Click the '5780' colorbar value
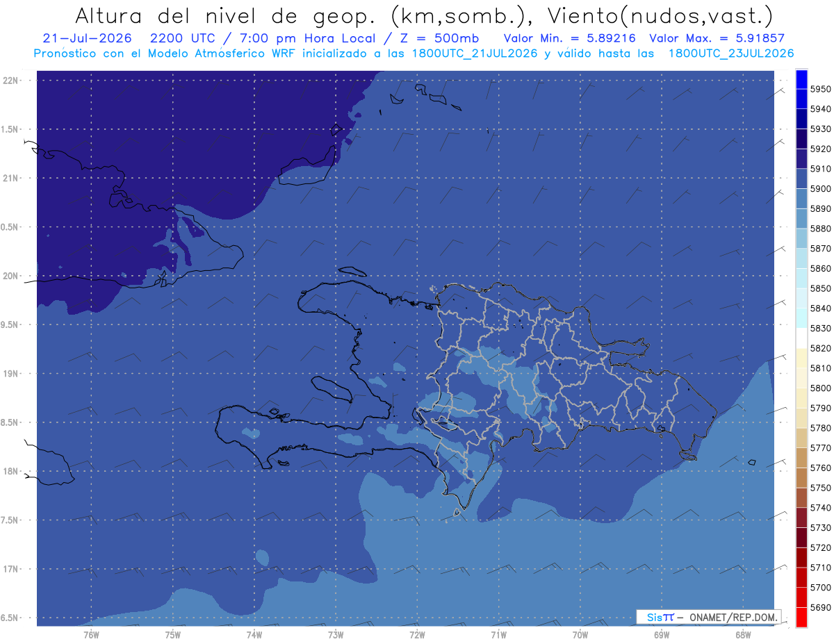 [x=821, y=428]
